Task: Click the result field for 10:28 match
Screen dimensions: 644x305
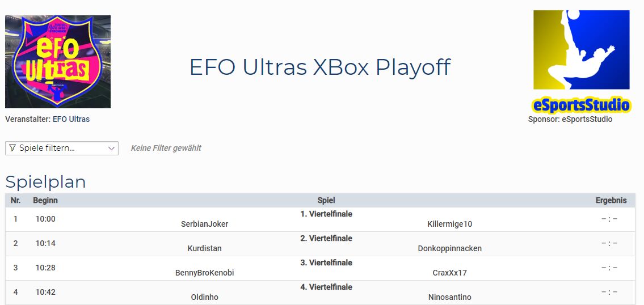Action: pos(609,268)
